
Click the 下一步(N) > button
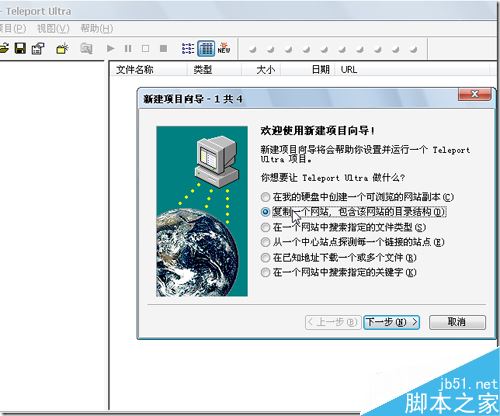[x=391, y=322]
